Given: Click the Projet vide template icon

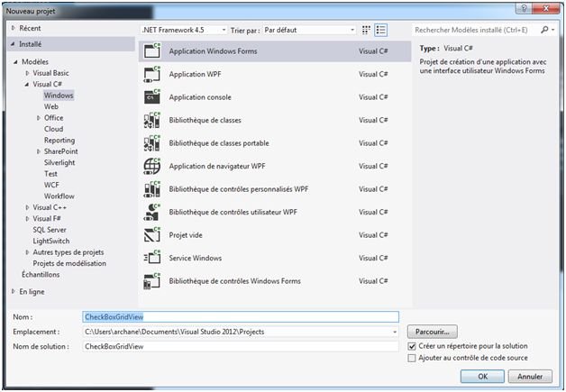Looking at the screenshot, I should click(x=152, y=235).
